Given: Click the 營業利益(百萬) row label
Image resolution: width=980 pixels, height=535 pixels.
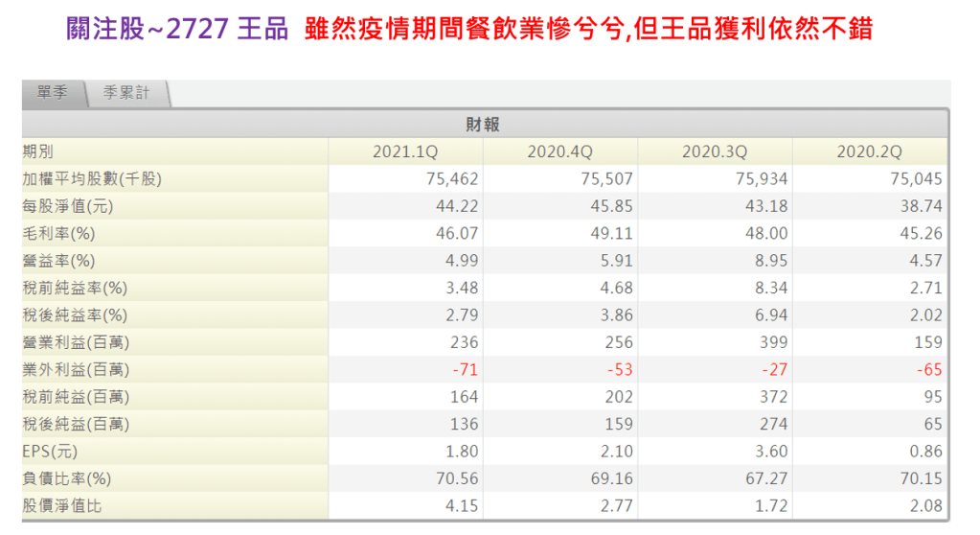Looking at the screenshot, I should click(x=75, y=342).
